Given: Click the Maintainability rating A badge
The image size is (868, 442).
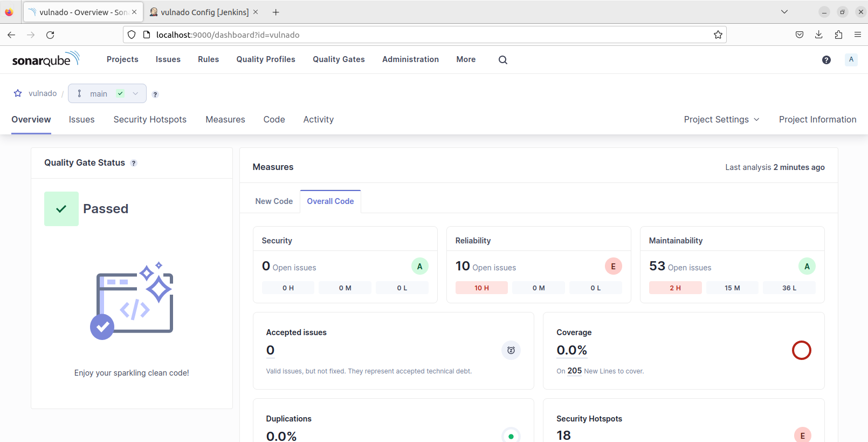Looking at the screenshot, I should [x=807, y=266].
